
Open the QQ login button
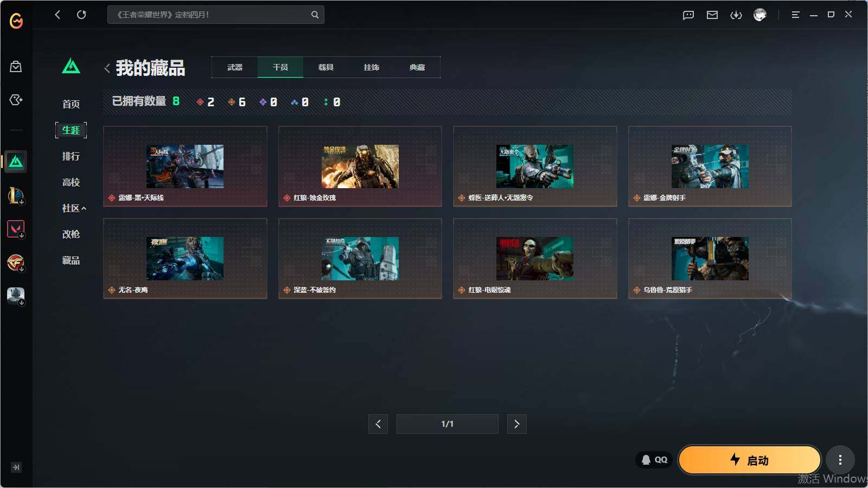[x=654, y=460]
